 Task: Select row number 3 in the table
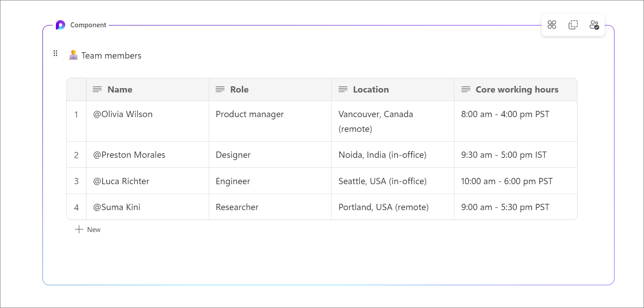click(76, 181)
